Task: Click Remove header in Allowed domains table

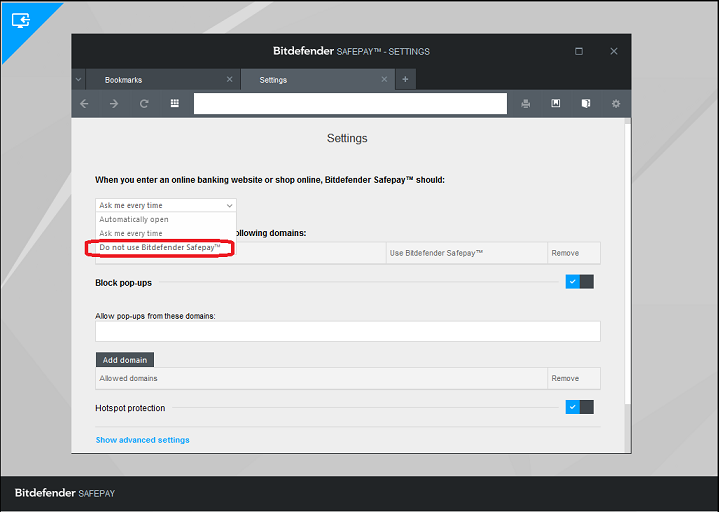Action: pos(574,378)
